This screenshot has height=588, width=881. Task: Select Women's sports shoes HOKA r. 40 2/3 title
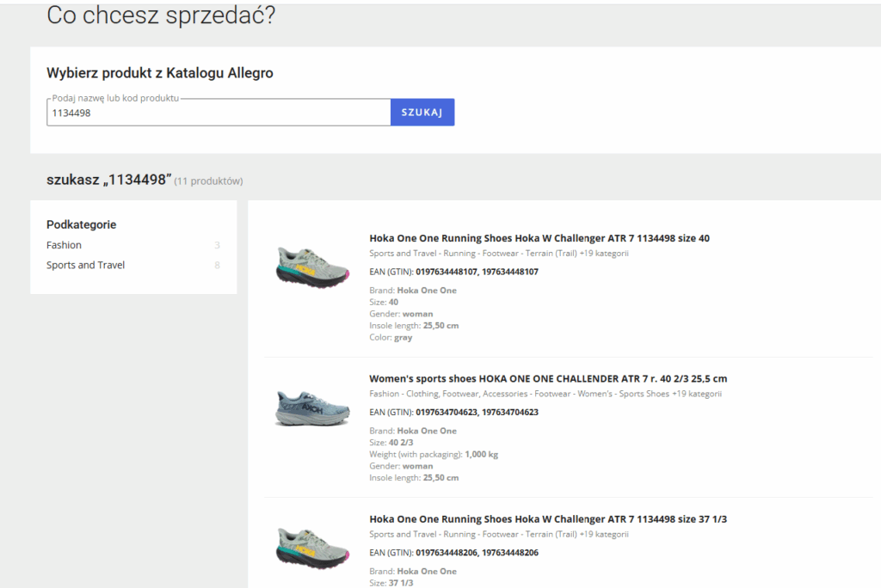click(x=548, y=378)
